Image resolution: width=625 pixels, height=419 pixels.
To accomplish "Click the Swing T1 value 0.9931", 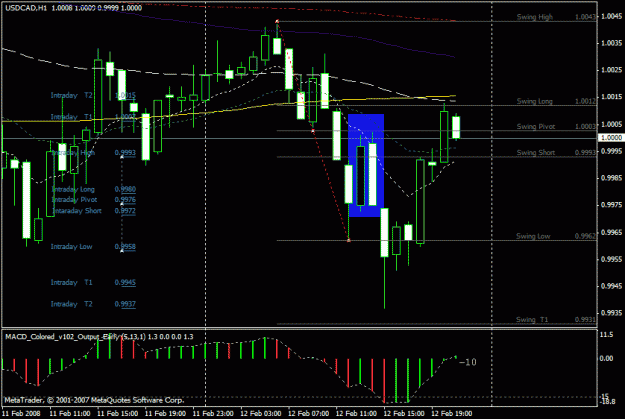I will point(585,319).
